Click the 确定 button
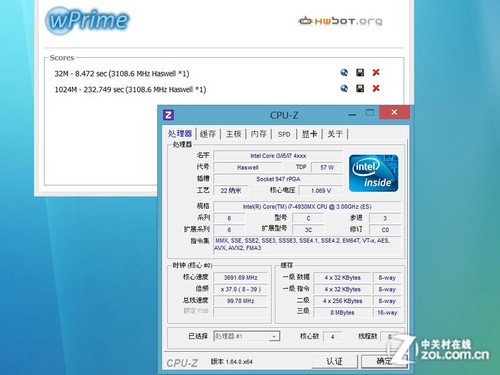 point(384,361)
